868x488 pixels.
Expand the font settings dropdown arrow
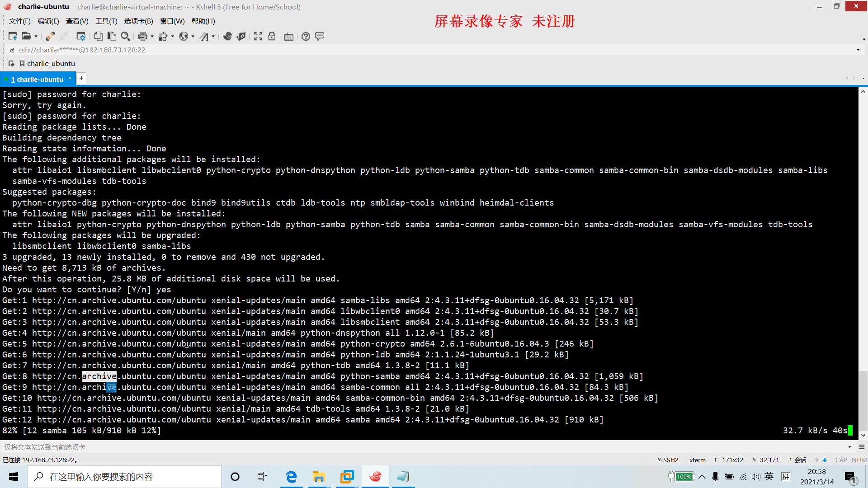pos(213,37)
